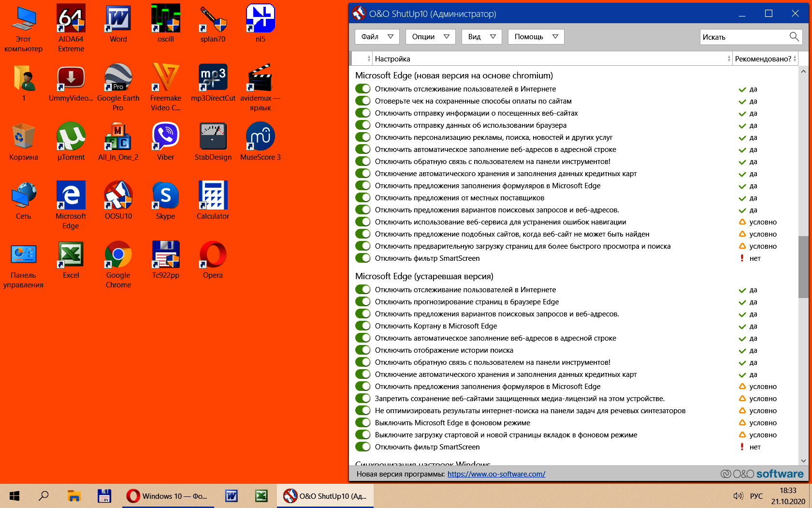Click the volume icon in the system tray

click(738, 496)
